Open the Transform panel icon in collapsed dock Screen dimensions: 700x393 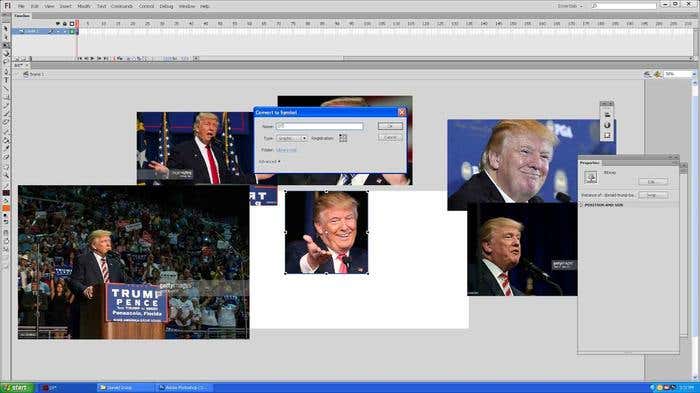pyautogui.click(x=607, y=135)
